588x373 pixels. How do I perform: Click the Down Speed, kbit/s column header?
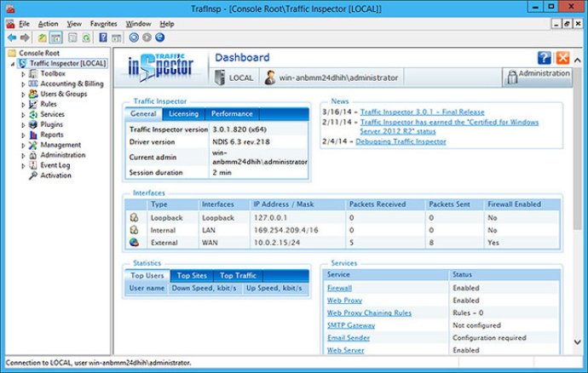(204, 289)
